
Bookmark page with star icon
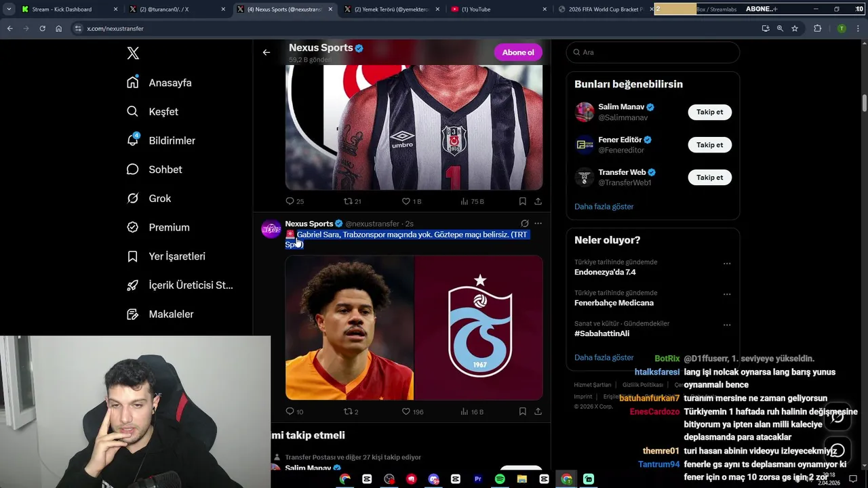(x=795, y=28)
